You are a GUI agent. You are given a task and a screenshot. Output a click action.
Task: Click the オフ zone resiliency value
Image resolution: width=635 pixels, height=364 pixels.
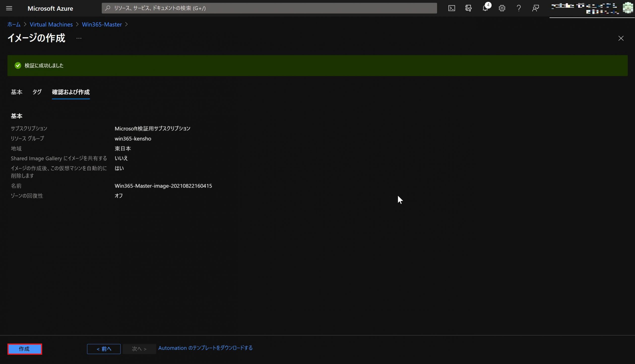coord(119,196)
